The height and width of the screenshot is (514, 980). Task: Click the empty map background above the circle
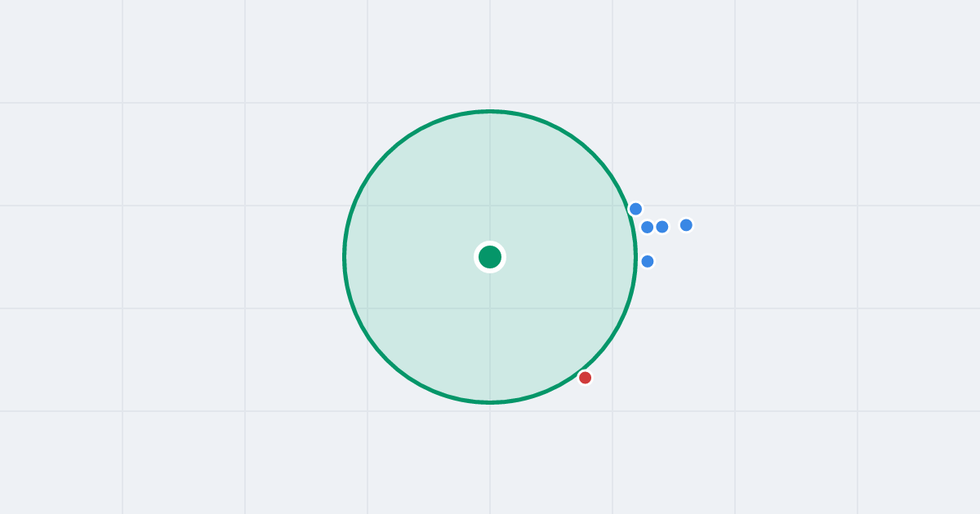click(490, 53)
